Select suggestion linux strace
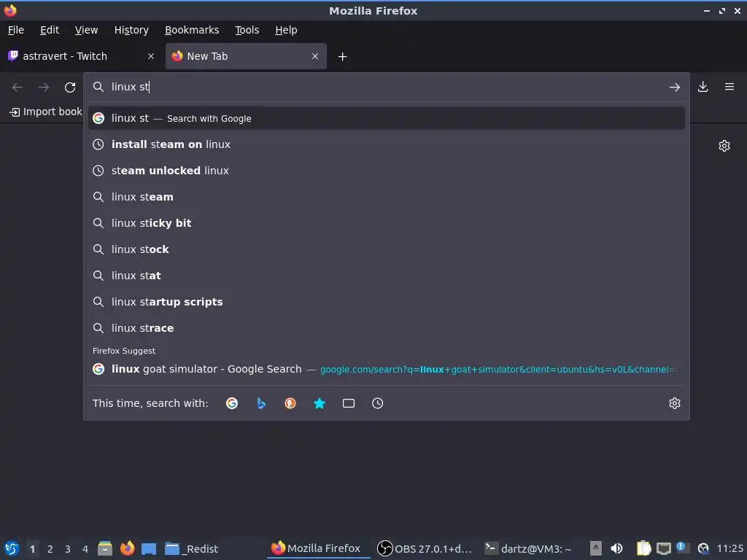 pyautogui.click(x=387, y=327)
